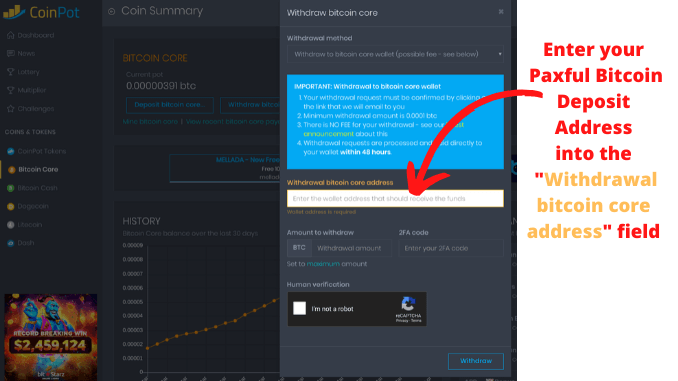Open Challenges in the sidebar
The height and width of the screenshot is (381, 678).
[x=36, y=109]
